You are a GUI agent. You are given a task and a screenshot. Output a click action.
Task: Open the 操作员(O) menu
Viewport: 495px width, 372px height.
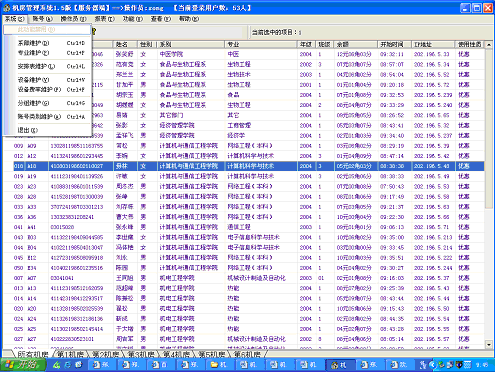point(73,19)
